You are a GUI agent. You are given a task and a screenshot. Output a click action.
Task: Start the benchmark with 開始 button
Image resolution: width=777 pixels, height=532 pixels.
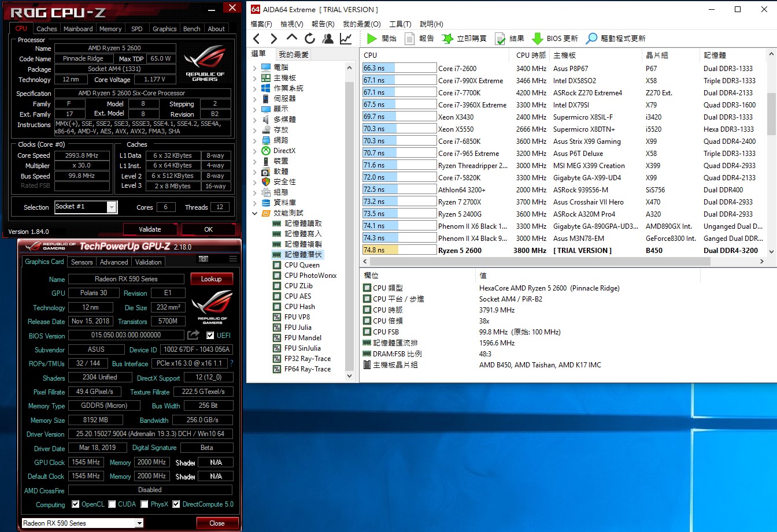[382, 39]
